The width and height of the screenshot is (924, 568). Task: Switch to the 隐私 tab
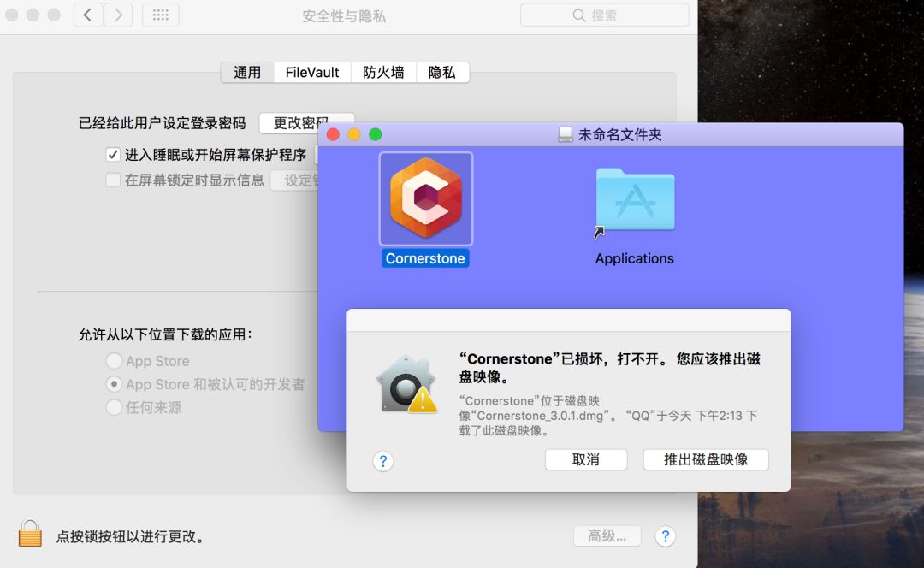coord(442,73)
